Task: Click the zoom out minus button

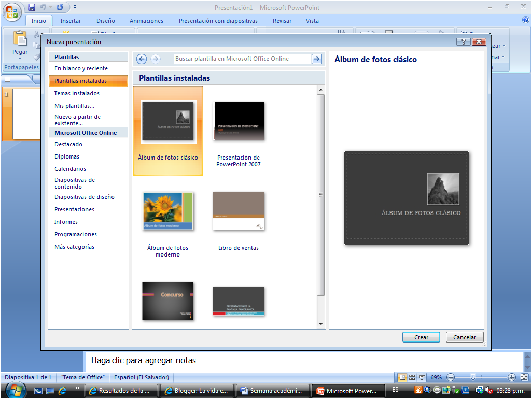Action: click(x=451, y=377)
